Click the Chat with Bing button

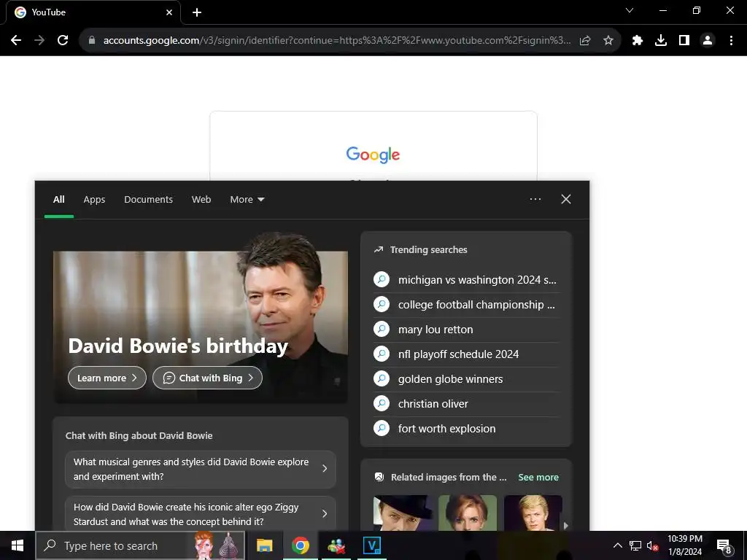click(x=207, y=378)
